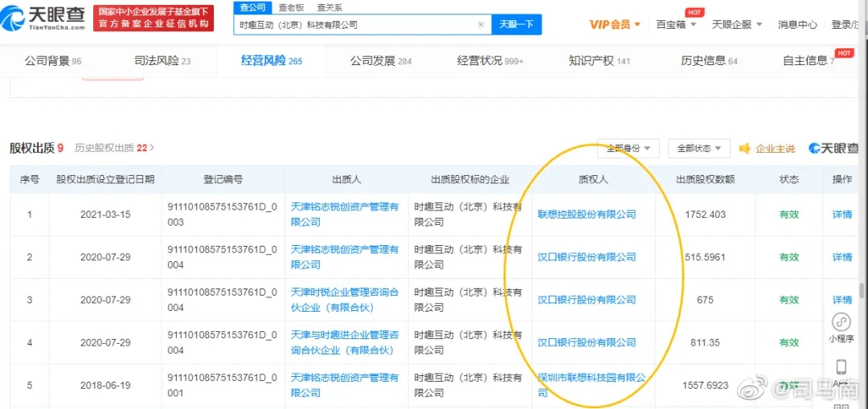Switch to the 查关系 search tab
The height and width of the screenshot is (409, 868).
(x=330, y=7)
